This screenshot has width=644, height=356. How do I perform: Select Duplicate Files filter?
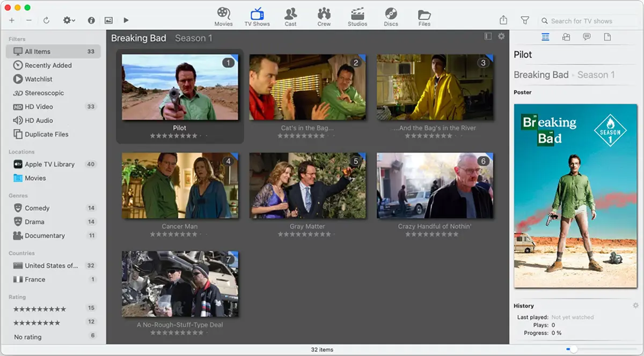53,135
